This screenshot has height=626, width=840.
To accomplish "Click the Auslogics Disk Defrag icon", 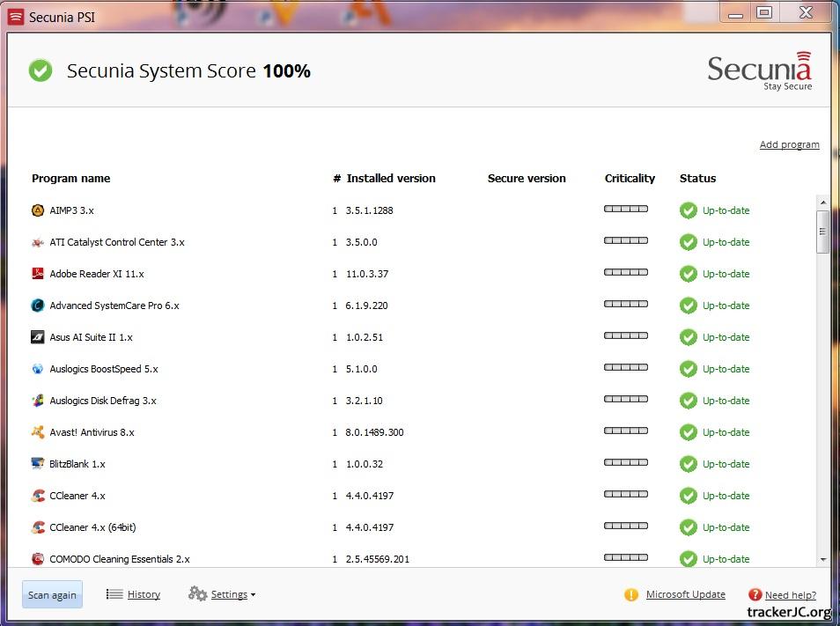I will tap(38, 401).
